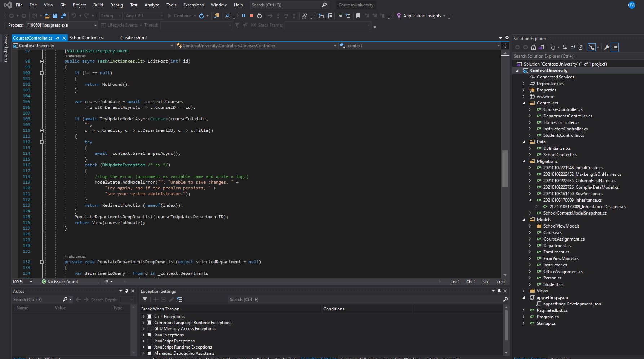The width and height of the screenshot is (644, 359).
Task: Enable GPU Memory Access Exceptions checkbox
Action: [x=149, y=329]
